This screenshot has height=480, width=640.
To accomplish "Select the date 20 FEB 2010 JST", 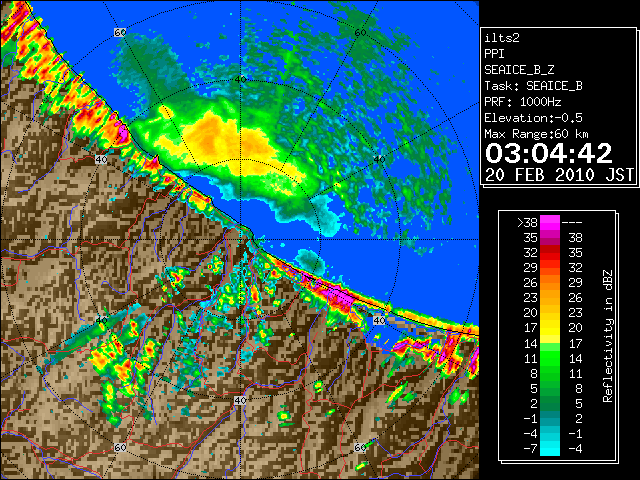I will 559,175.
